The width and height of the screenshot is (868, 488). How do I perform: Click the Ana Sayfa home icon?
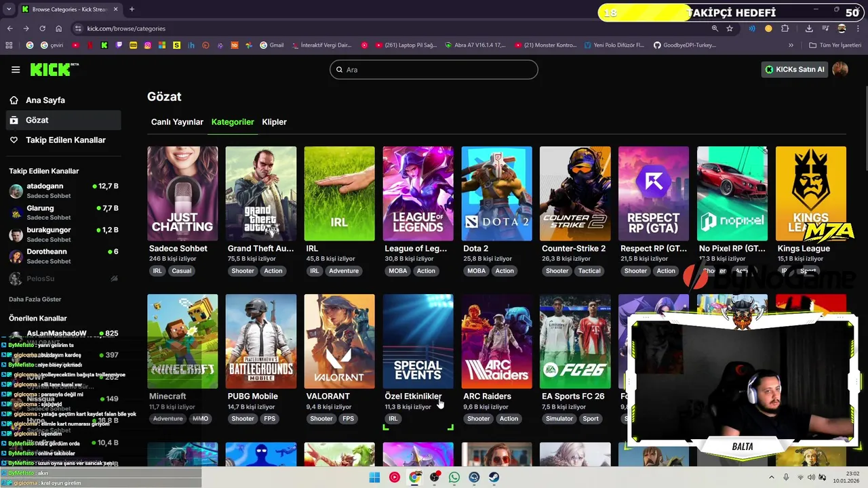14,100
